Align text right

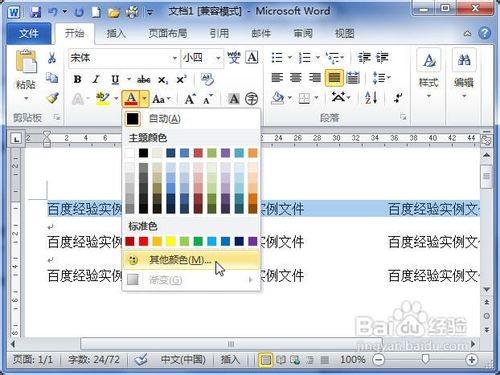click(x=315, y=78)
